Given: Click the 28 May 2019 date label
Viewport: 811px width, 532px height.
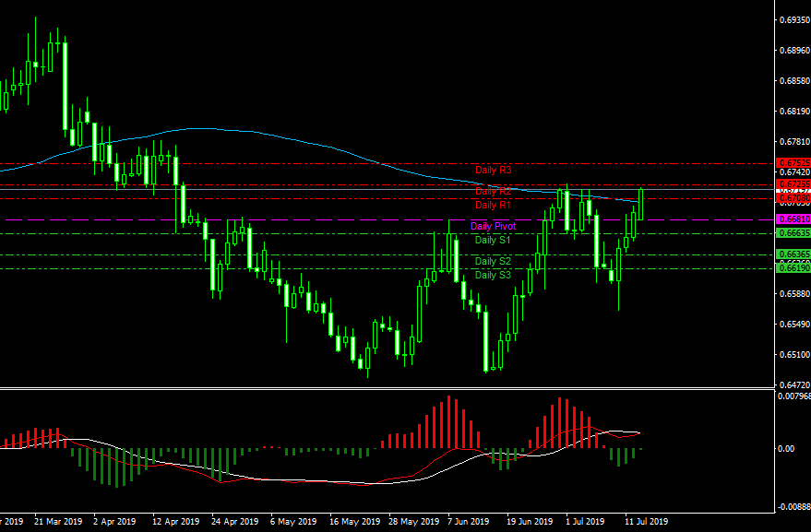Looking at the screenshot, I should click(x=412, y=522).
